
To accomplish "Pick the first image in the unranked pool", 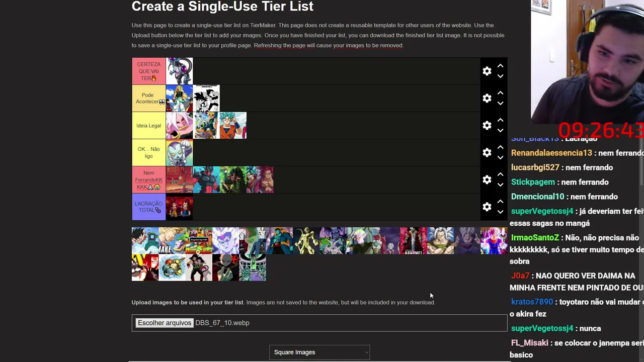I will (x=145, y=241).
